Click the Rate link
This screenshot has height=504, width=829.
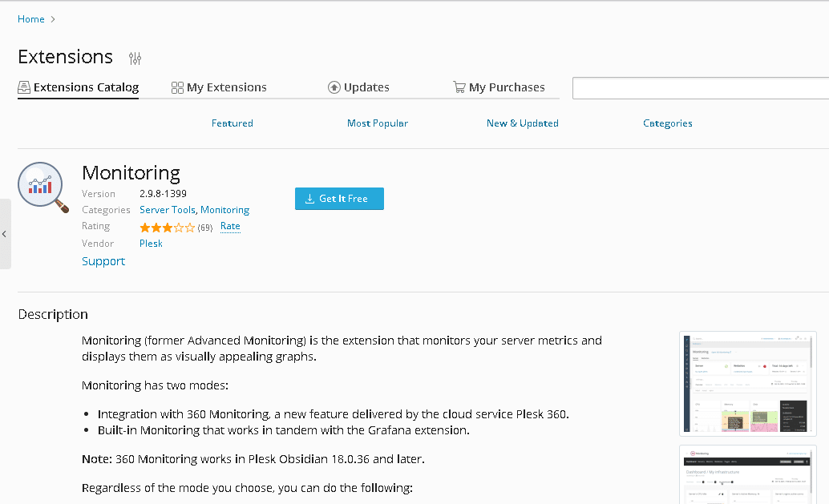[x=230, y=226]
